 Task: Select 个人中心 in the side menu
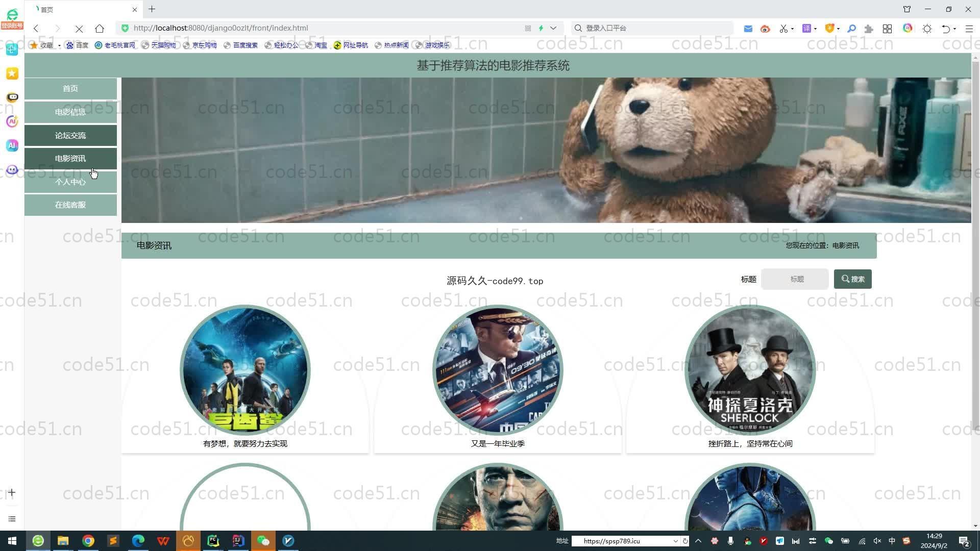[x=70, y=182]
